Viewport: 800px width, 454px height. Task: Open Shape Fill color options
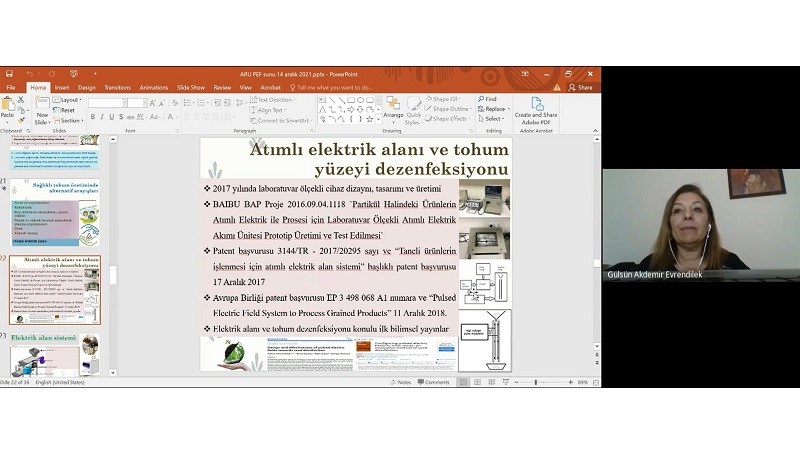(442, 99)
